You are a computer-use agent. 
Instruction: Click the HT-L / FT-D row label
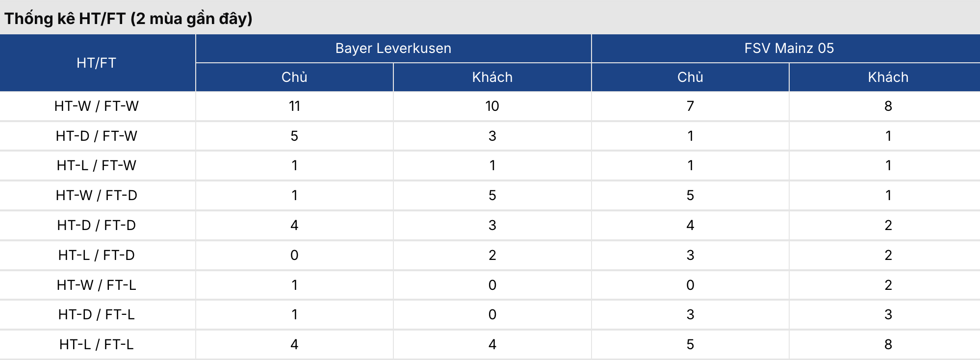tap(97, 255)
